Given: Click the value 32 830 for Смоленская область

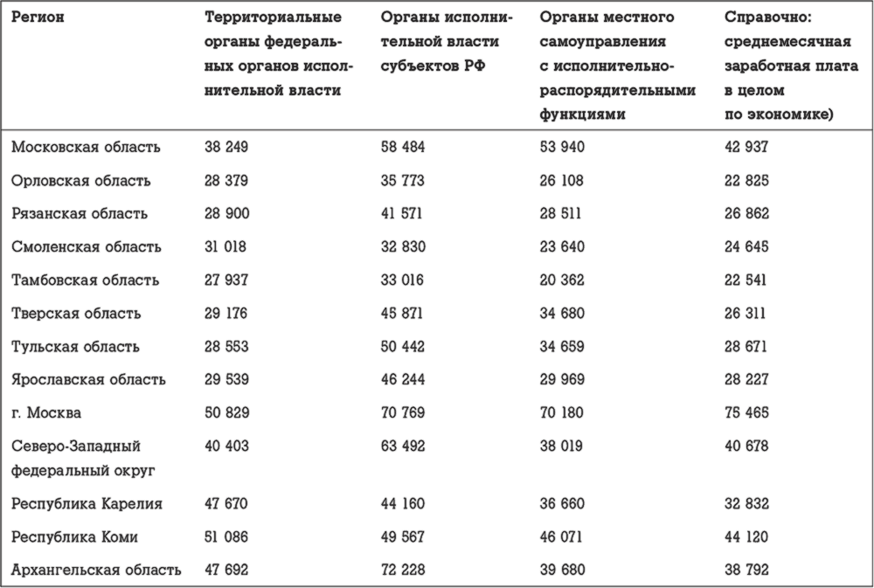Looking at the screenshot, I should [x=404, y=247].
